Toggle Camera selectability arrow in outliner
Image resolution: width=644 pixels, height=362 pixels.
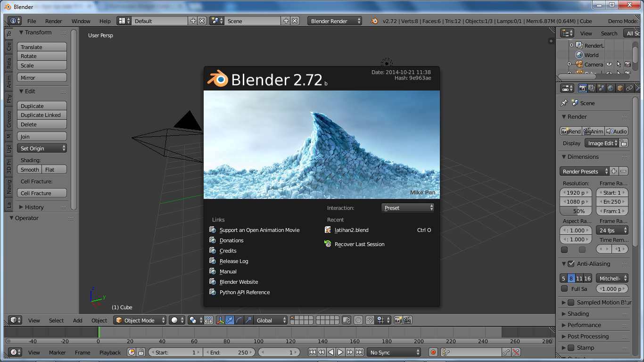coord(619,64)
